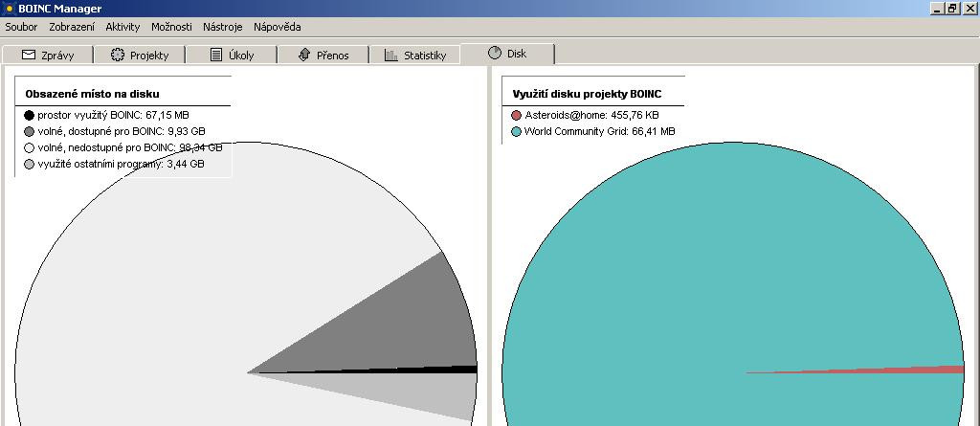Open the Nástroje menu
This screenshot has height=426, width=980.
pyautogui.click(x=222, y=27)
